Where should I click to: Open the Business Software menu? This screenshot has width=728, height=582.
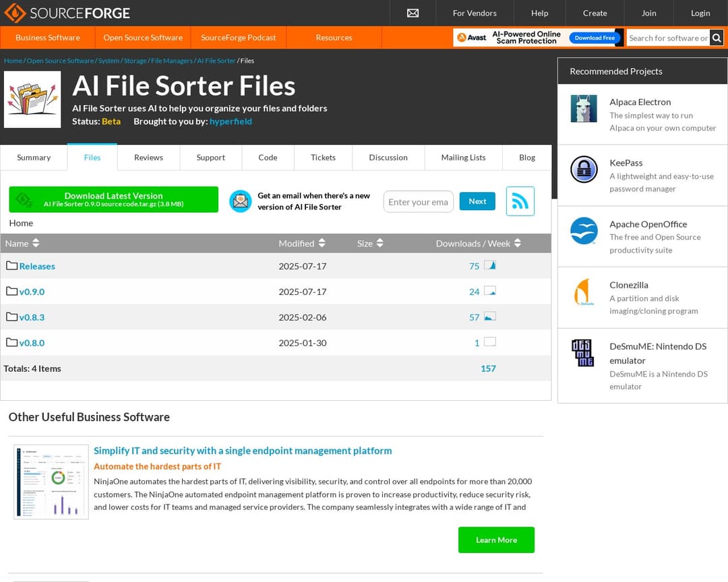point(48,38)
